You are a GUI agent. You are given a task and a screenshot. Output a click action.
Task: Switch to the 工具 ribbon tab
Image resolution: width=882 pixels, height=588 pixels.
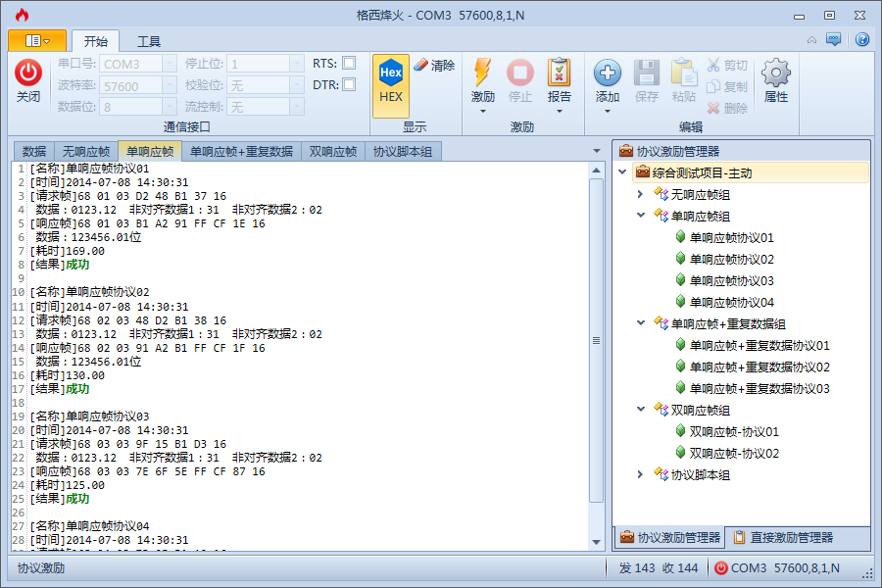pos(149,41)
